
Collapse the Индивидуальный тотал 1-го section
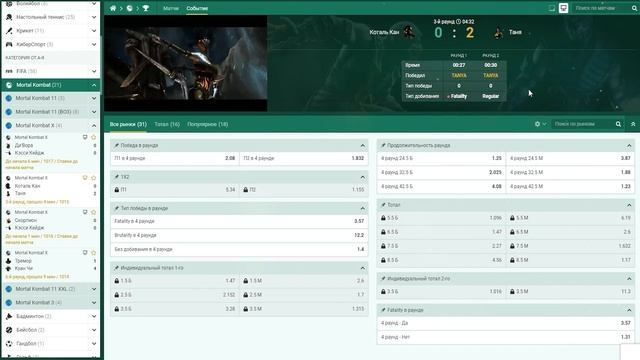(x=362, y=268)
